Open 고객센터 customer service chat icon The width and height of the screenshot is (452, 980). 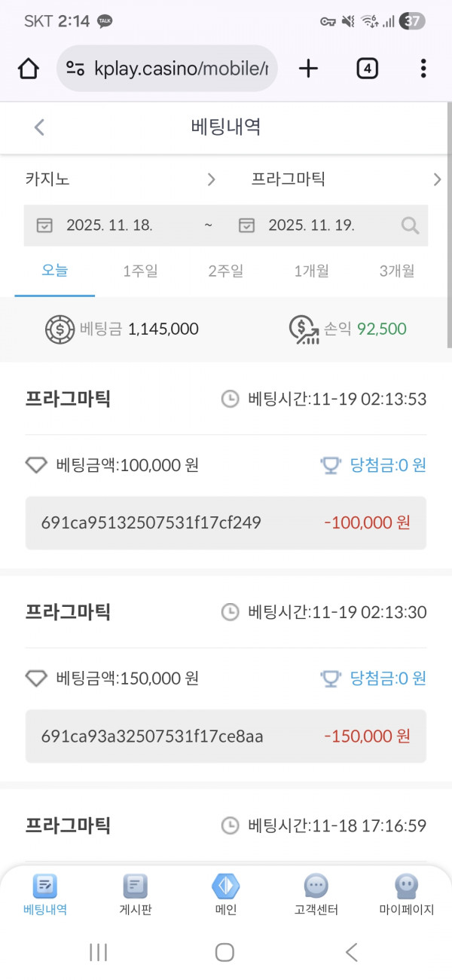tap(316, 894)
